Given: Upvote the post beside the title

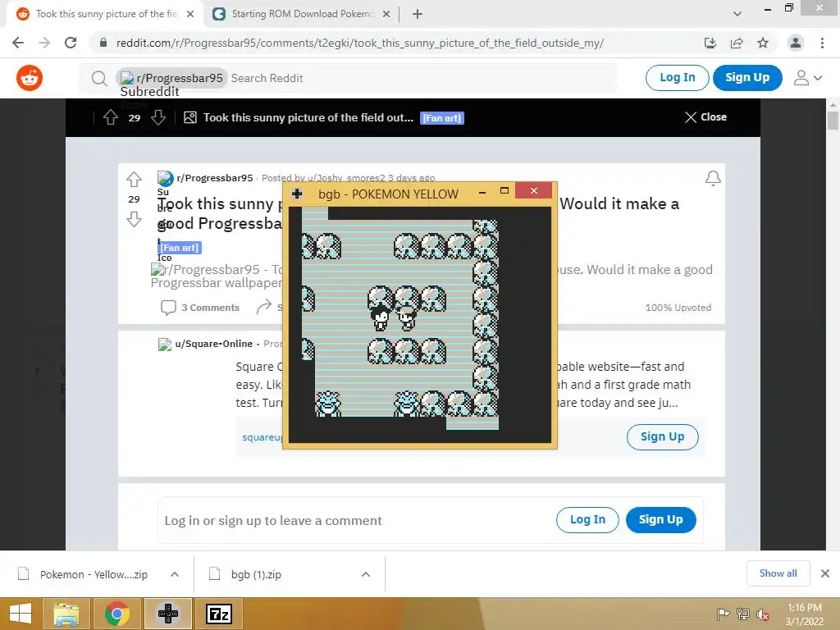Looking at the screenshot, I should click(134, 179).
